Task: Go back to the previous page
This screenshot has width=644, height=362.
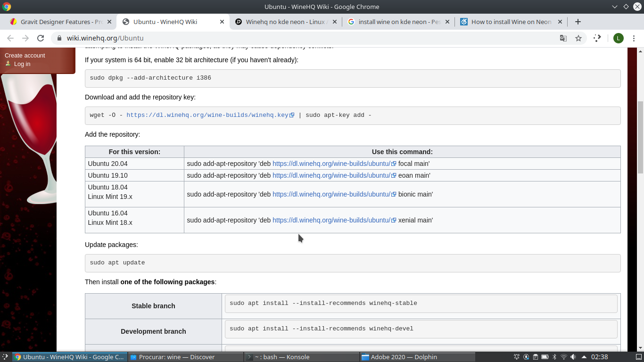Action: point(10,38)
